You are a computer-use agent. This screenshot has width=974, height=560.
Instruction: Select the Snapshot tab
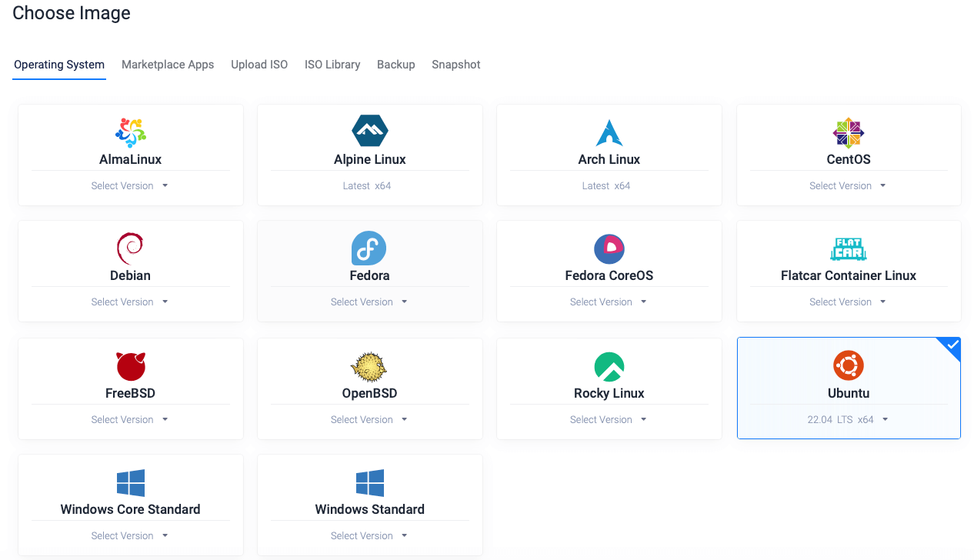[x=456, y=65]
